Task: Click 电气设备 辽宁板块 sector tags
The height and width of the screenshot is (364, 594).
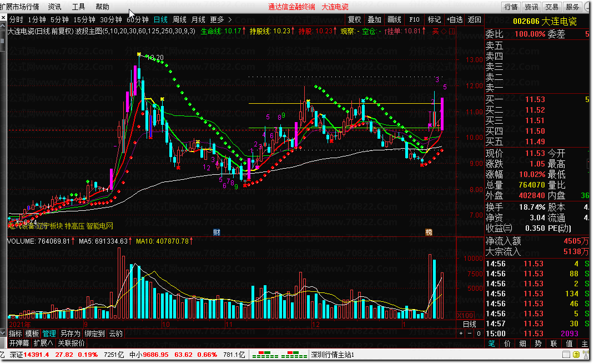Action: tap(61, 226)
